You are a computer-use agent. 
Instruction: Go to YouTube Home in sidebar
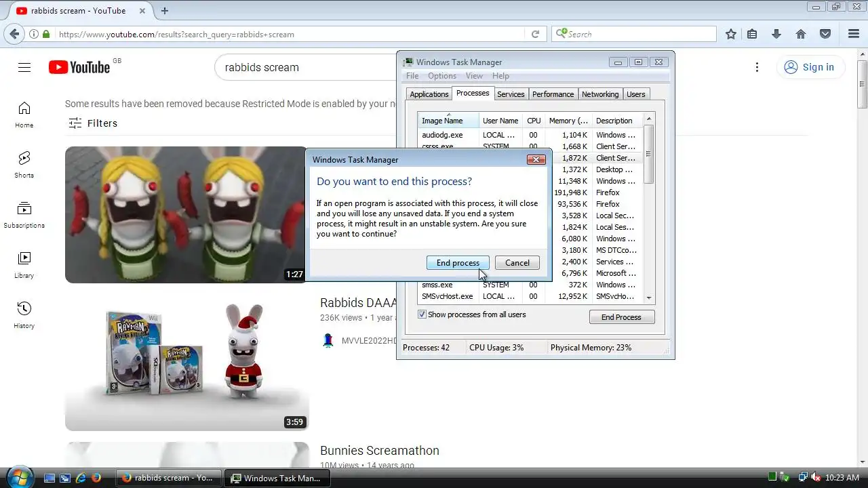(24, 115)
